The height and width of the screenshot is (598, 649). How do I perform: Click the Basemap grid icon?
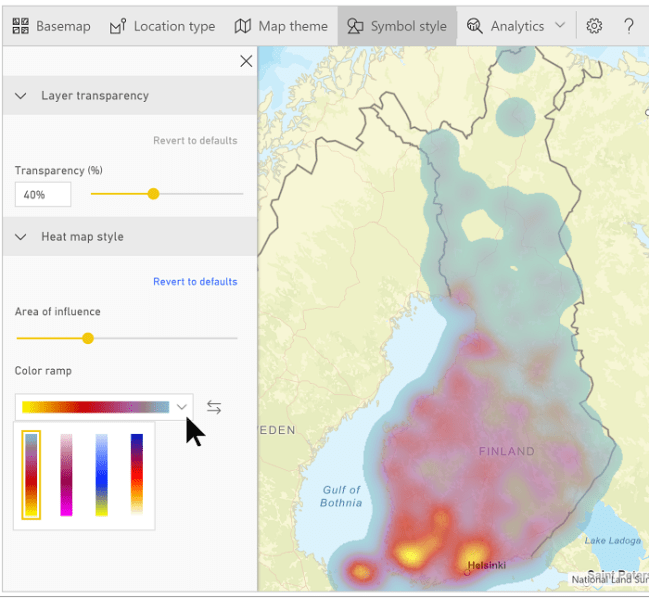click(20, 26)
